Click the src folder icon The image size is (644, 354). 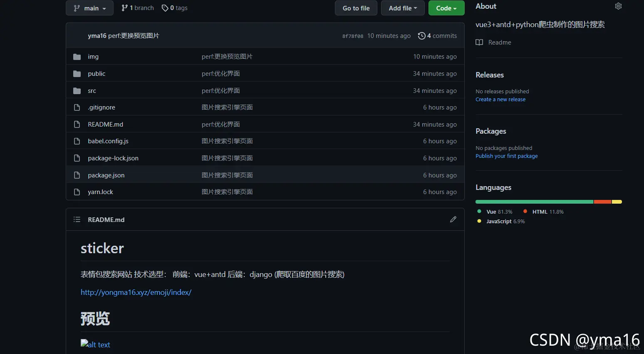(77, 91)
